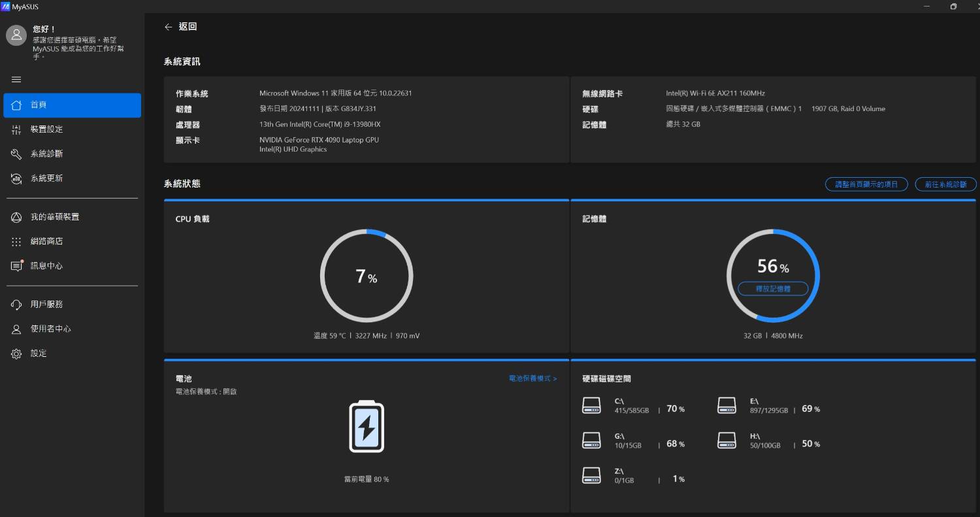Click 調整首頁顯示的項目 button
The image size is (980, 517).
866,184
